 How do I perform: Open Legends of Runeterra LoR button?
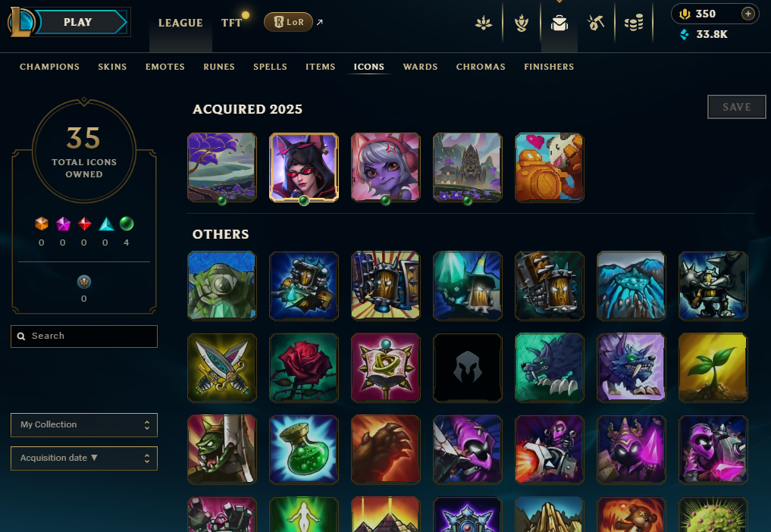tap(289, 22)
